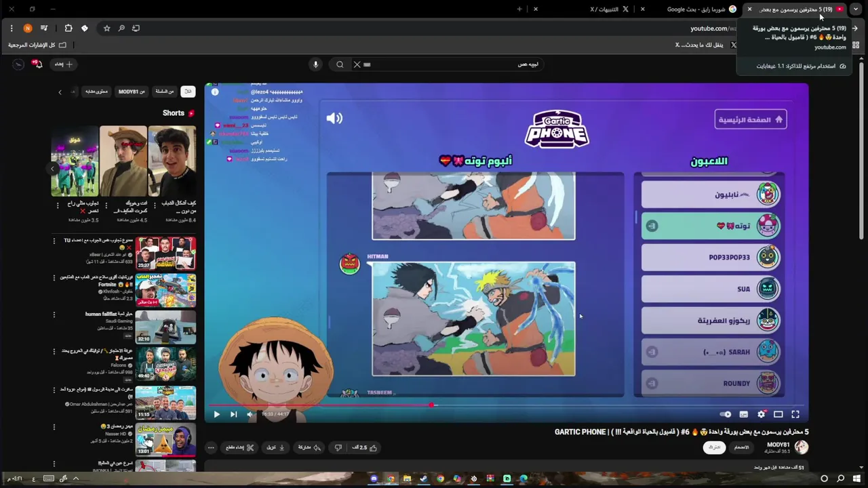Open YouTube notifications bell
868x488 pixels.
pos(39,64)
